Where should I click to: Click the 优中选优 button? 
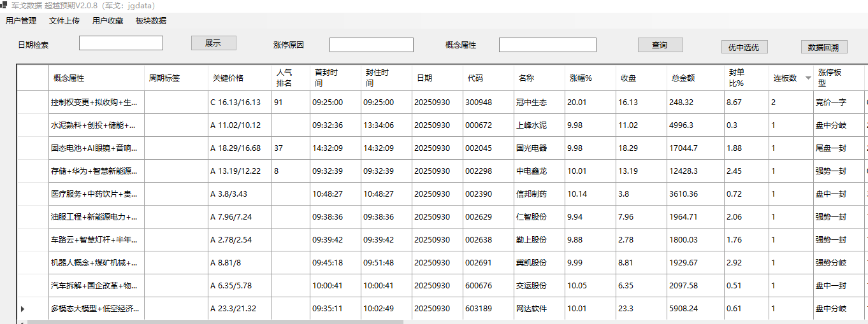[744, 47]
